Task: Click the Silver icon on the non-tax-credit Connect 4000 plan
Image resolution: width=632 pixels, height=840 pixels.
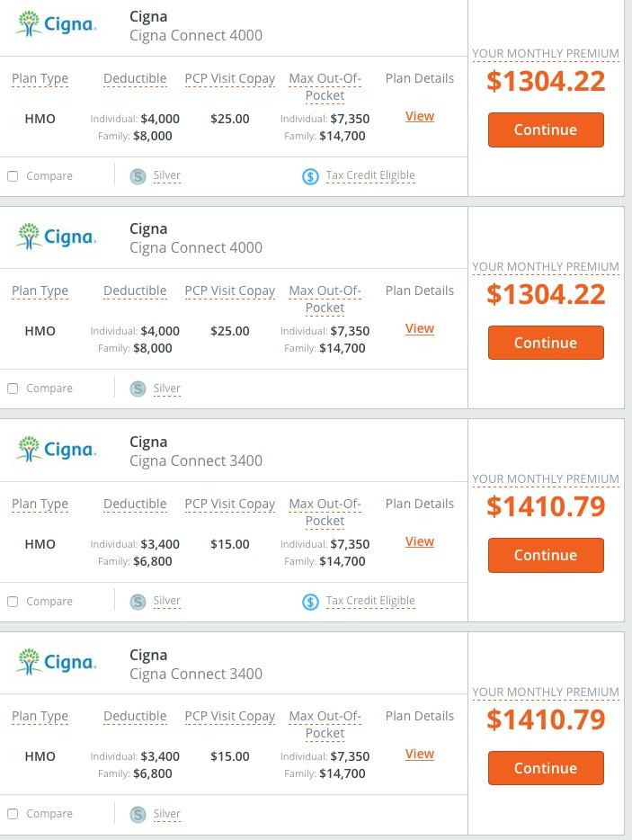Action: tap(138, 389)
